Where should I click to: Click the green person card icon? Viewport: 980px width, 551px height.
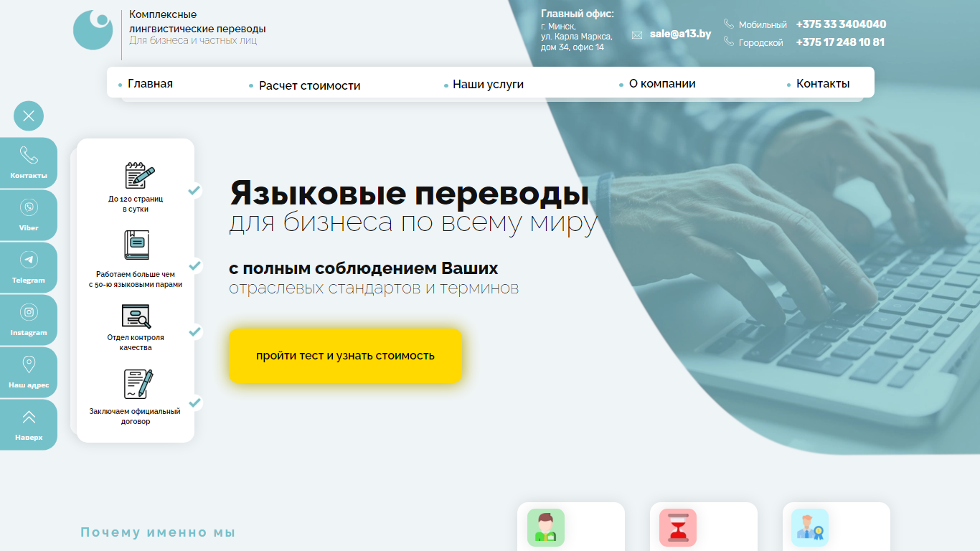(x=546, y=527)
